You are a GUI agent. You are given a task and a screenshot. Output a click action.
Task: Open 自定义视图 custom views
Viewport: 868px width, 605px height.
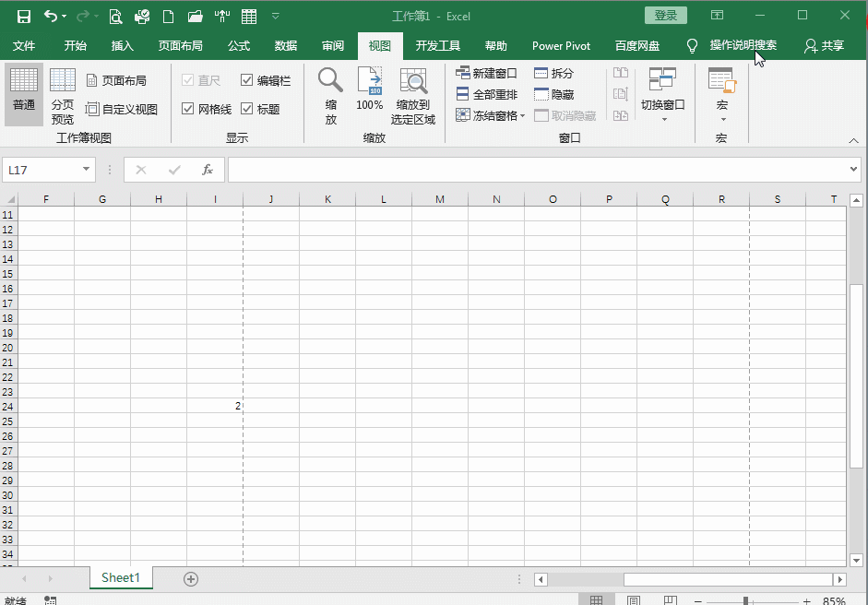[121, 109]
